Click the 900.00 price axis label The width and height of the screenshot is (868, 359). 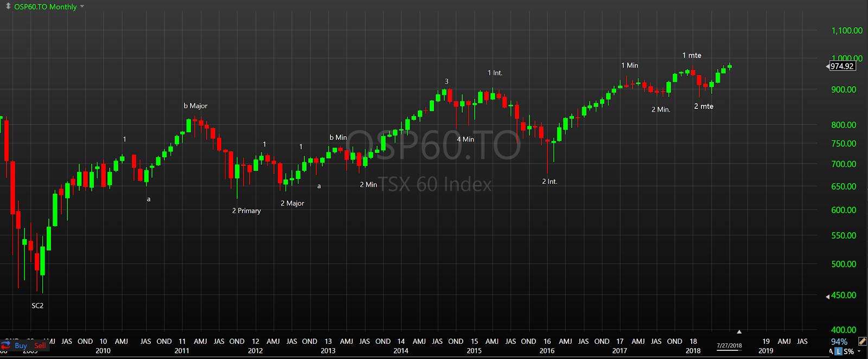point(844,89)
